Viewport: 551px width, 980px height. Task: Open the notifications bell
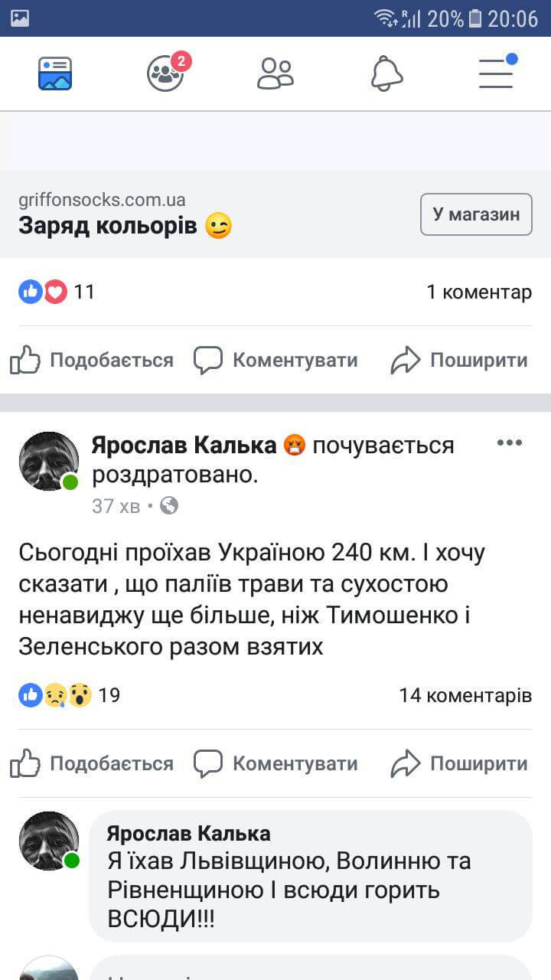(386, 73)
